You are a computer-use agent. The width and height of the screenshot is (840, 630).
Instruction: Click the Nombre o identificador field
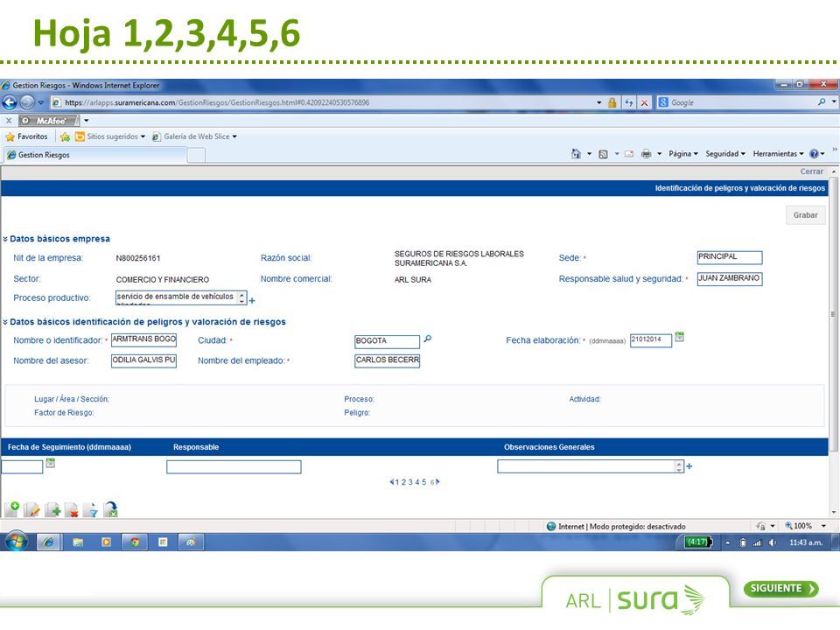143,339
